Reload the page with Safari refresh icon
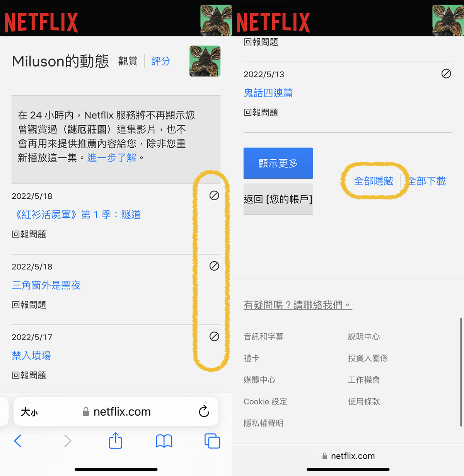Screen dimensions: 464x476 tap(204, 411)
